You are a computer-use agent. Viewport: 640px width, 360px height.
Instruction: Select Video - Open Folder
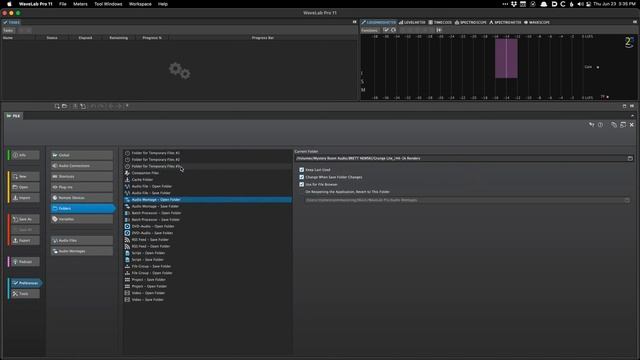[207, 293]
